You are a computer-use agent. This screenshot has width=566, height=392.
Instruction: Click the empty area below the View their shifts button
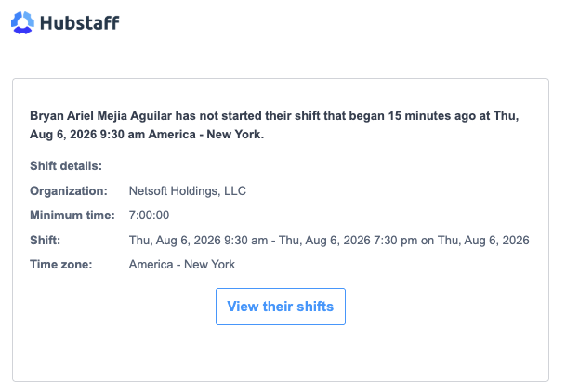coord(281,352)
